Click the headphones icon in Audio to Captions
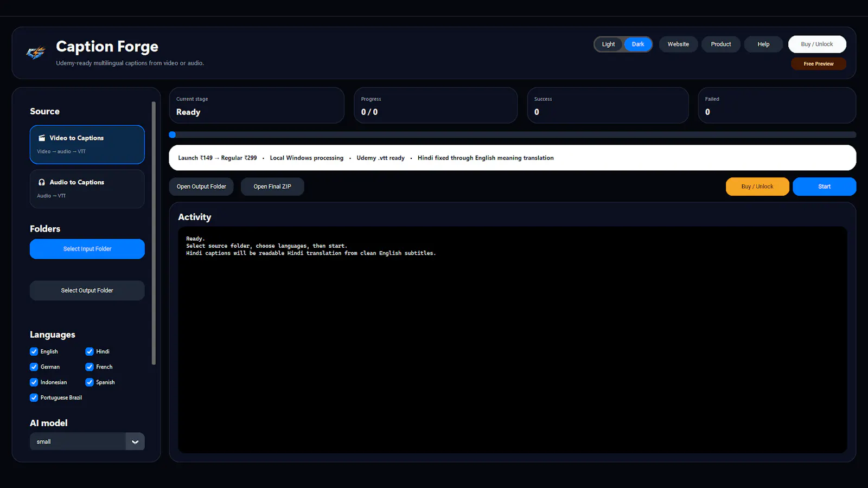The image size is (868, 488). tap(42, 182)
